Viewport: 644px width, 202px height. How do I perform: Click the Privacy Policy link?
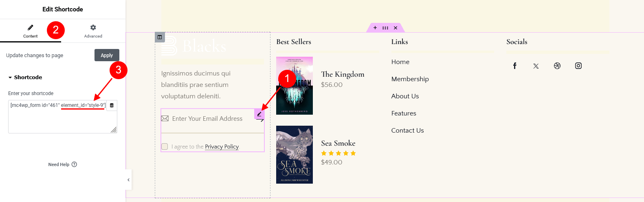(x=222, y=147)
